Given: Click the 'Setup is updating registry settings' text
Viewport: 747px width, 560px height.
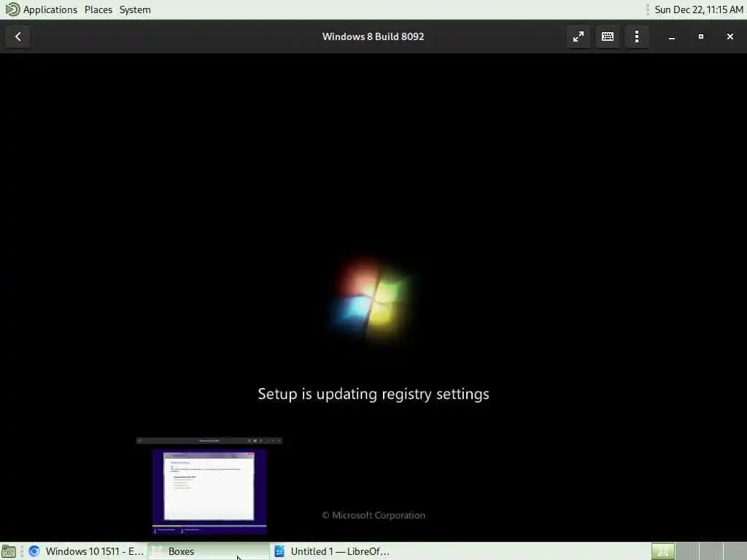Looking at the screenshot, I should coord(373,394).
